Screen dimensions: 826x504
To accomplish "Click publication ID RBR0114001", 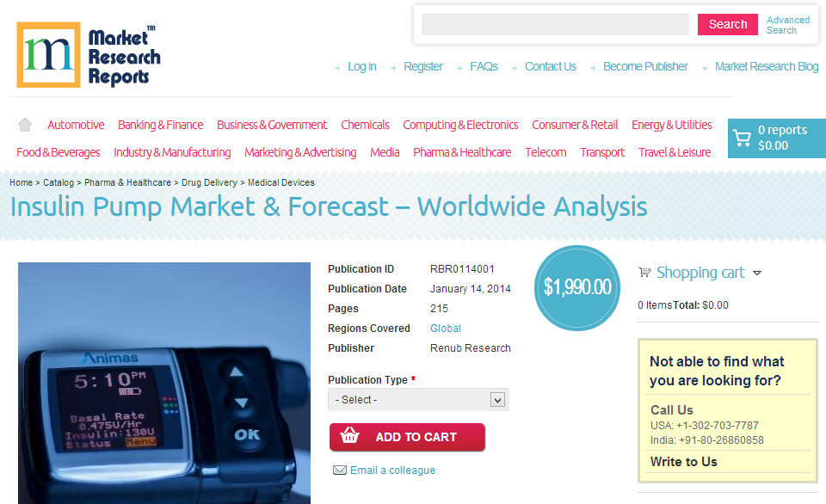I will (463, 269).
